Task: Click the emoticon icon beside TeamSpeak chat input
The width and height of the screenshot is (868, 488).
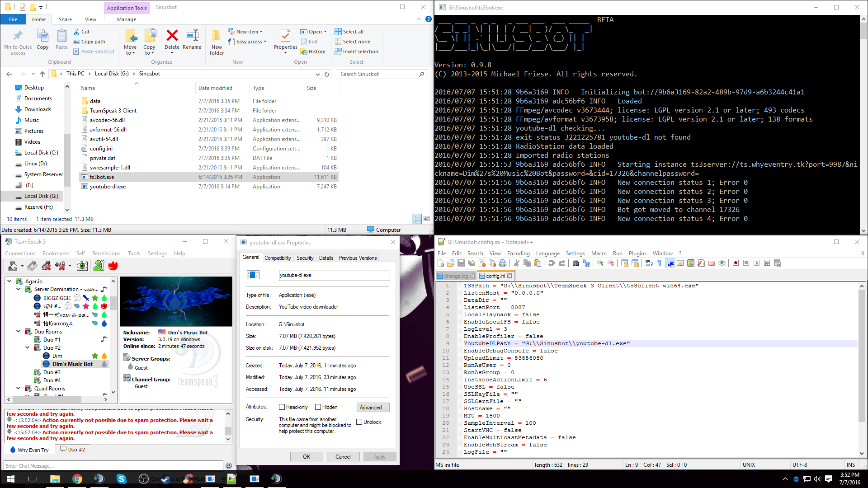Action: pos(229,465)
